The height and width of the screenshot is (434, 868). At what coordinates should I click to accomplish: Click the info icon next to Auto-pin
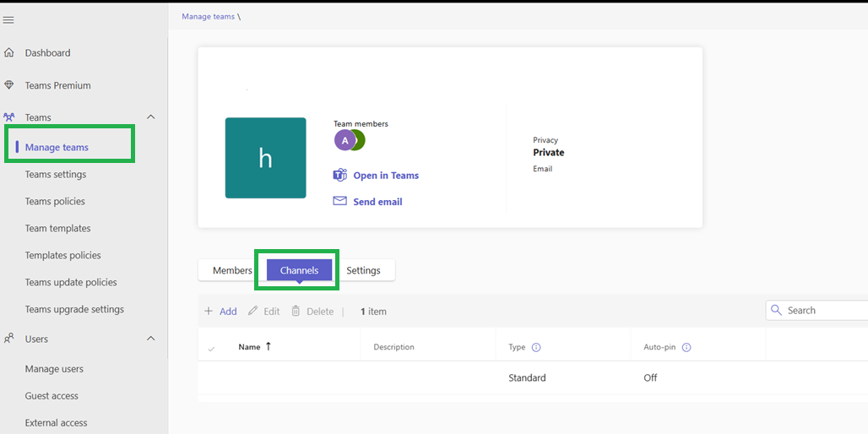pyautogui.click(x=686, y=348)
